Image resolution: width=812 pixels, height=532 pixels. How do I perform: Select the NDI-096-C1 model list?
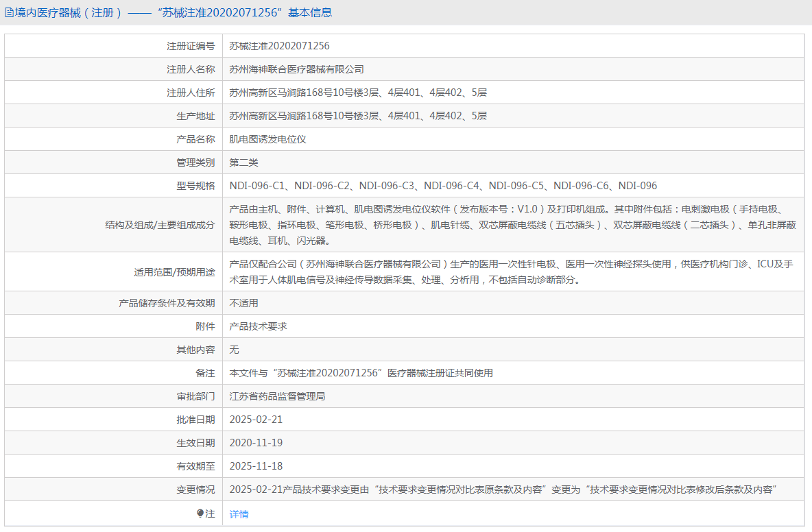[x=443, y=186]
